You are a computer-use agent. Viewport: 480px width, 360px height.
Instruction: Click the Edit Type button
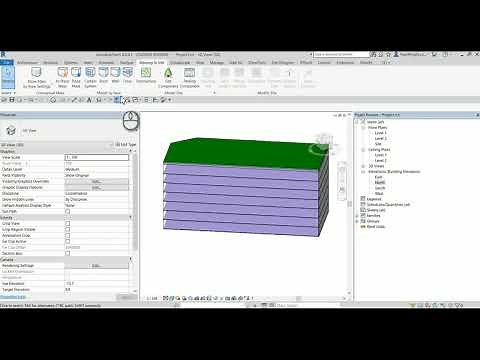pos(126,145)
